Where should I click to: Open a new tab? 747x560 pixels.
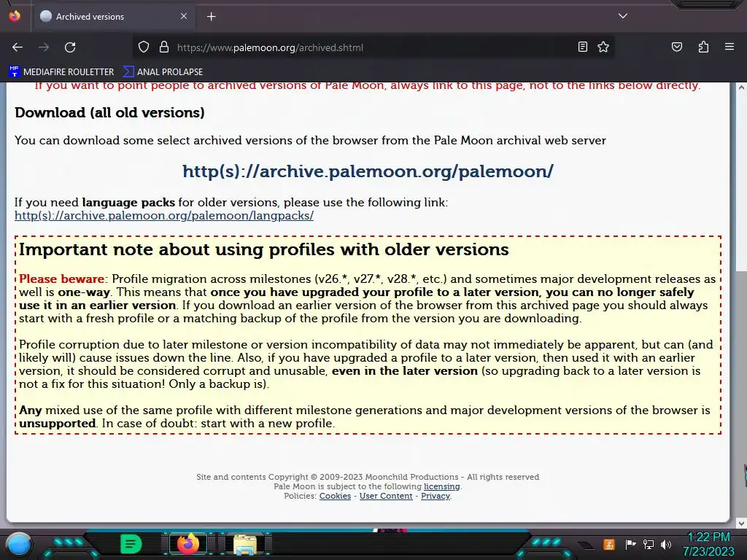tap(212, 17)
